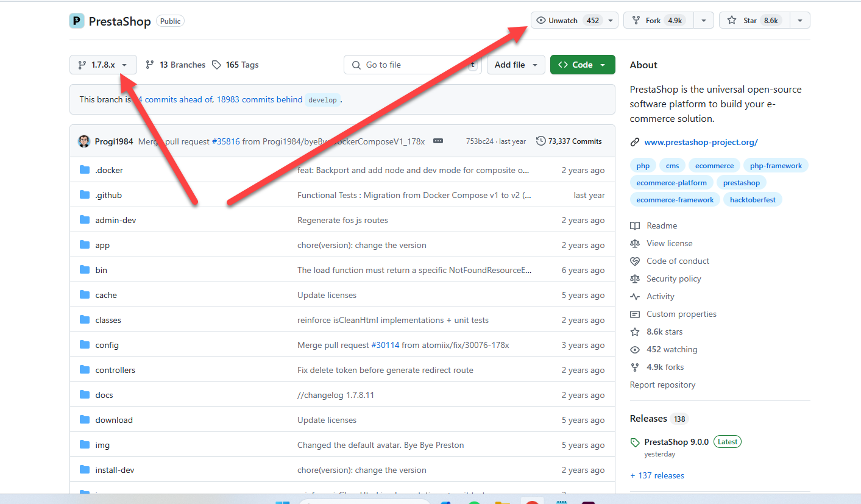Open the 73,337 Commits history link
The height and width of the screenshot is (504, 861).
569,141
